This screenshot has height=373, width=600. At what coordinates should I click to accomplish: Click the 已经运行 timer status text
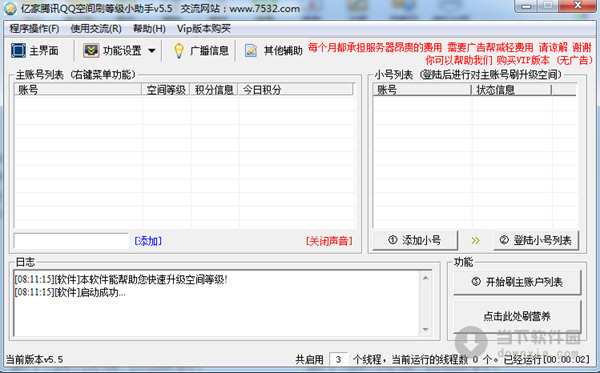click(547, 360)
